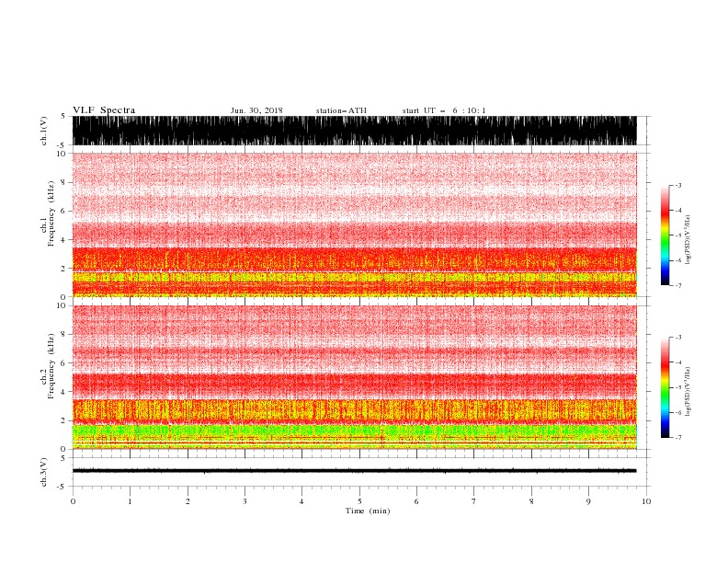This screenshot has height=563, width=728.
Task: Click the time axis tick label "3"
Action: (x=245, y=501)
